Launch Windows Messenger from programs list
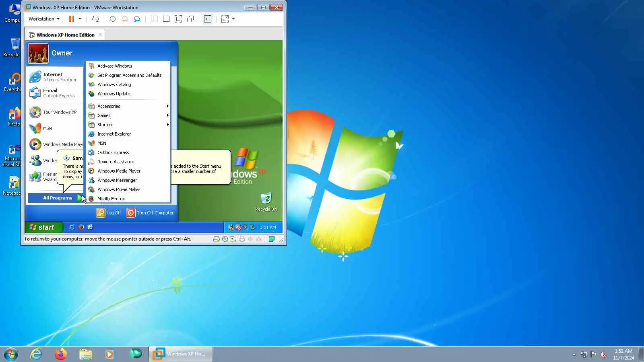Image resolution: width=644 pixels, height=362 pixels. pos(128,180)
